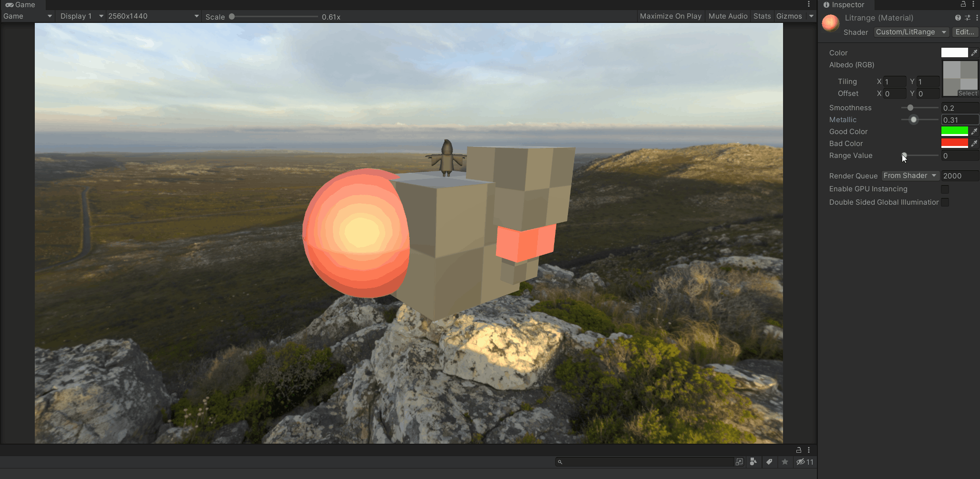This screenshot has height=479, width=980.
Task: Lock the Project panel at bottom
Action: pyautogui.click(x=799, y=450)
